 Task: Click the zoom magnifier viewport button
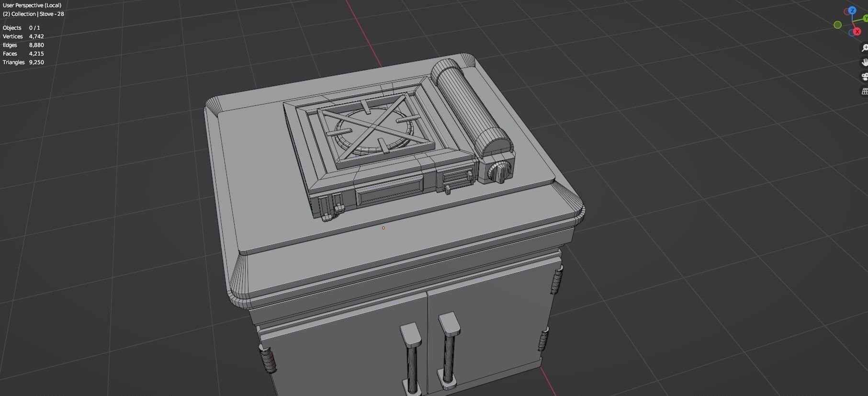click(865, 48)
